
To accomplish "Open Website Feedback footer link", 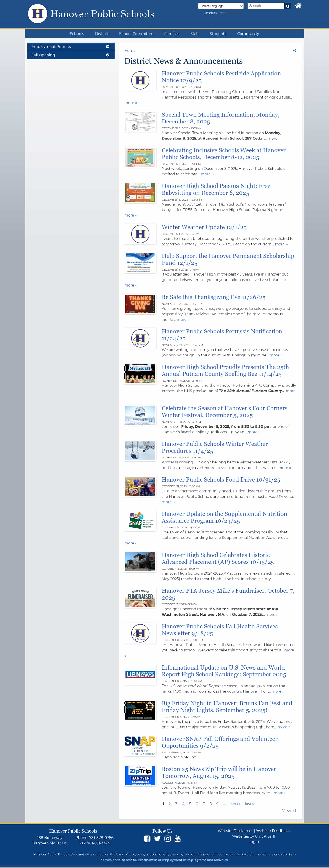I will click(x=273, y=831).
